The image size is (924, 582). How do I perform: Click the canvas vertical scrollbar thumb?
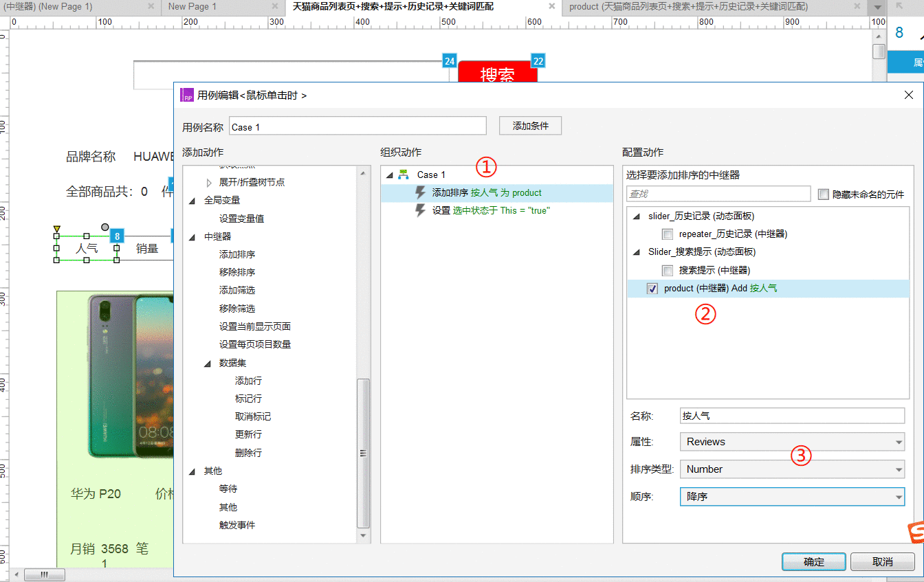(879, 52)
